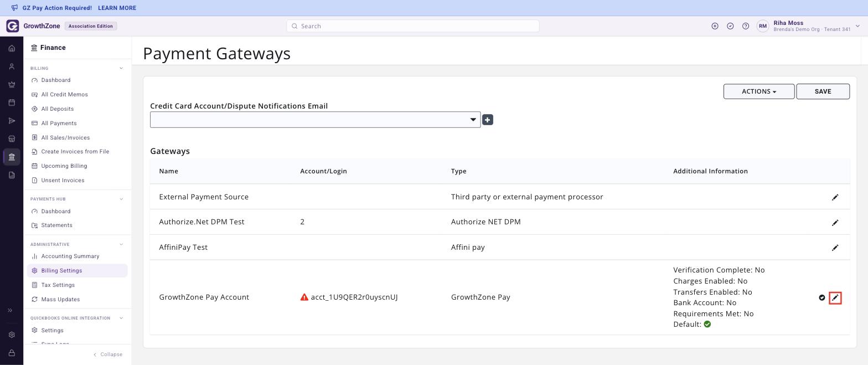Click the RM user avatar
868x365 pixels.
[x=763, y=26]
